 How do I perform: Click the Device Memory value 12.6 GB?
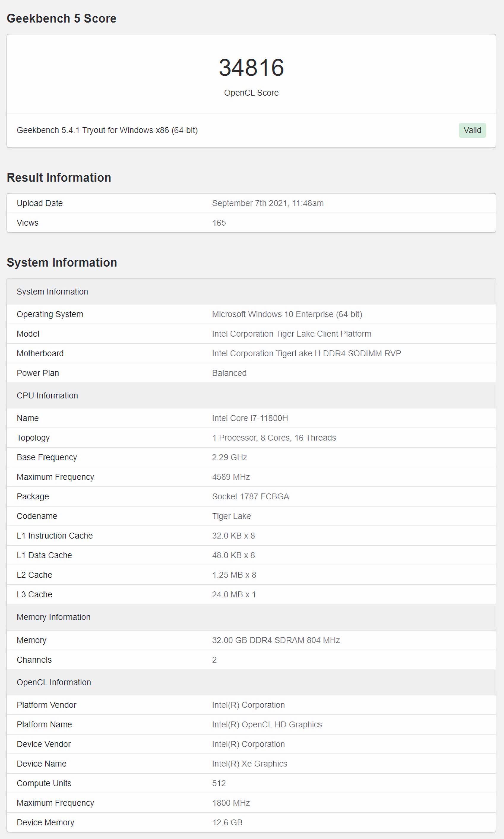click(227, 823)
